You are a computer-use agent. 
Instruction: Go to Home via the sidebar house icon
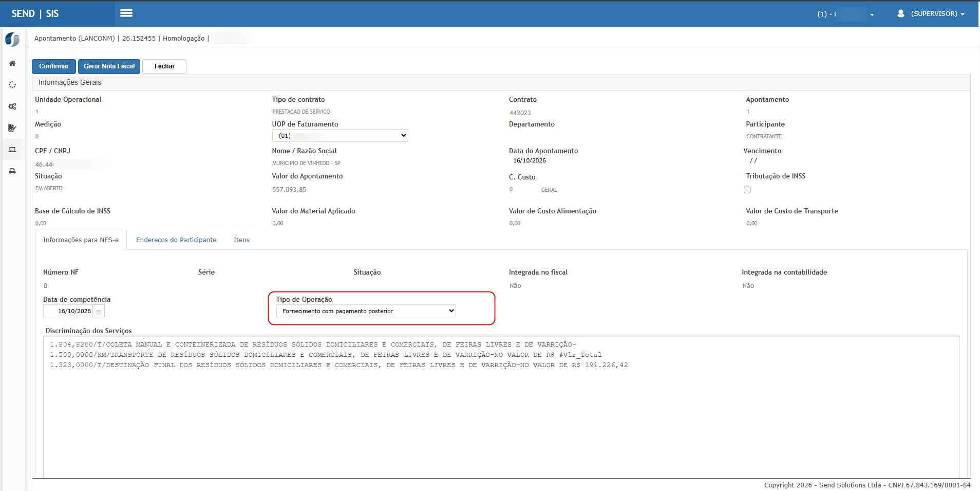tap(12, 63)
